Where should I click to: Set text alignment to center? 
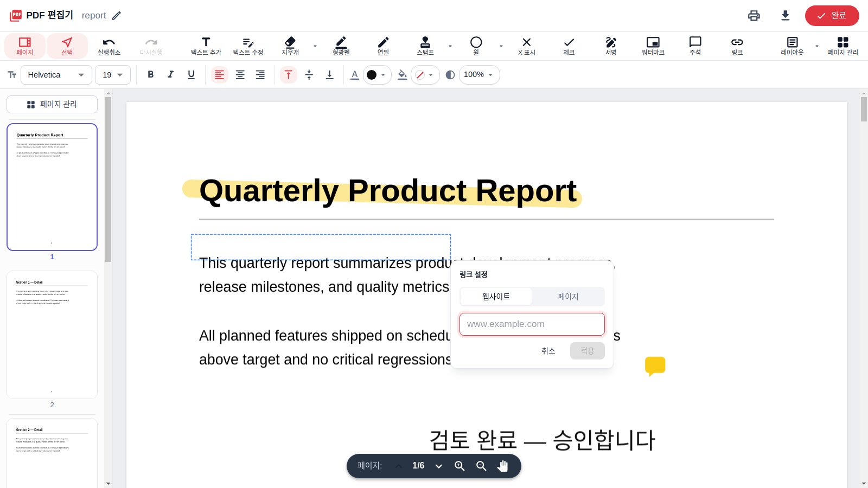[240, 75]
